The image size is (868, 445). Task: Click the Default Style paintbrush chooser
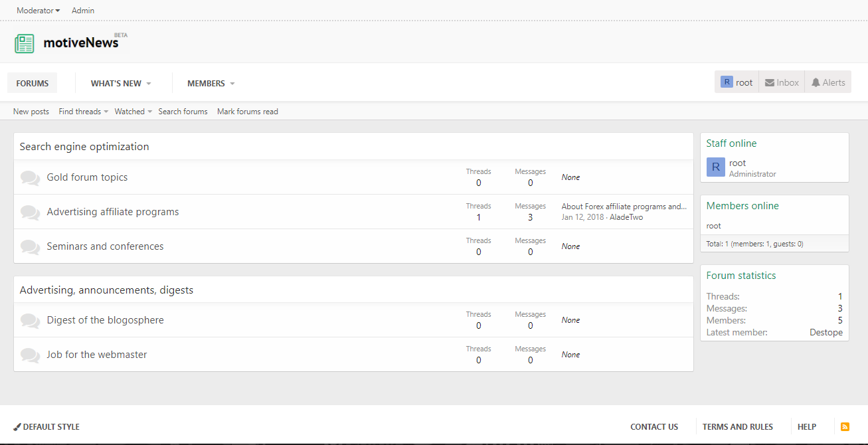[46, 427]
